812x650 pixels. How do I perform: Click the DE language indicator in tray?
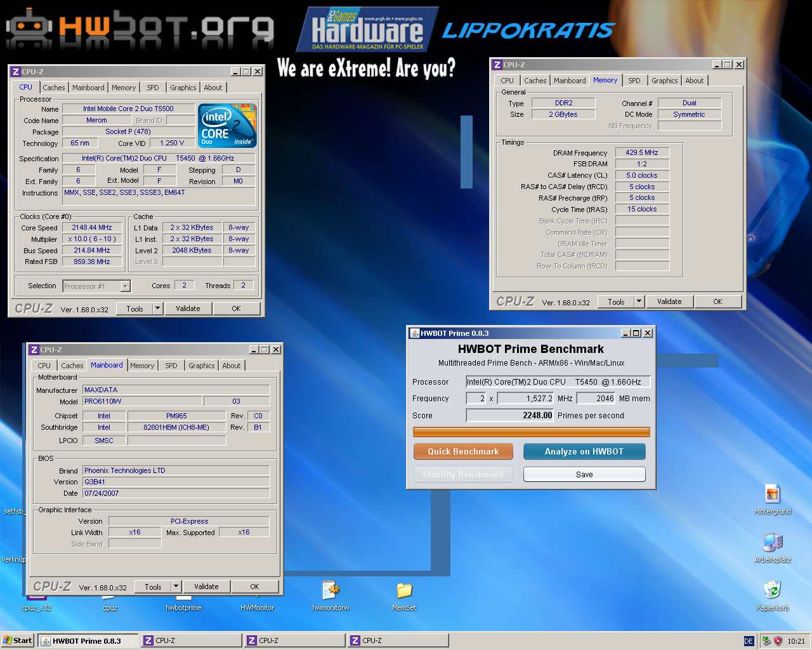[x=749, y=641]
